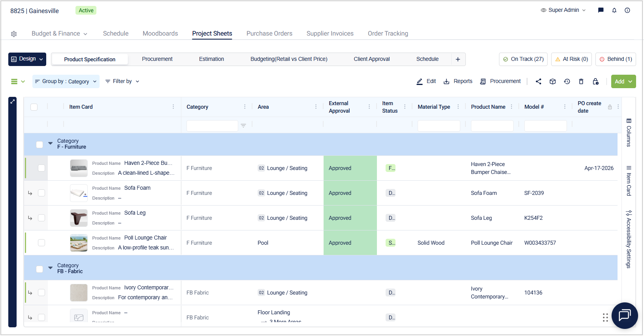Image resolution: width=644 pixels, height=336 pixels.
Task: Open the history clock icon
Action: point(567,81)
